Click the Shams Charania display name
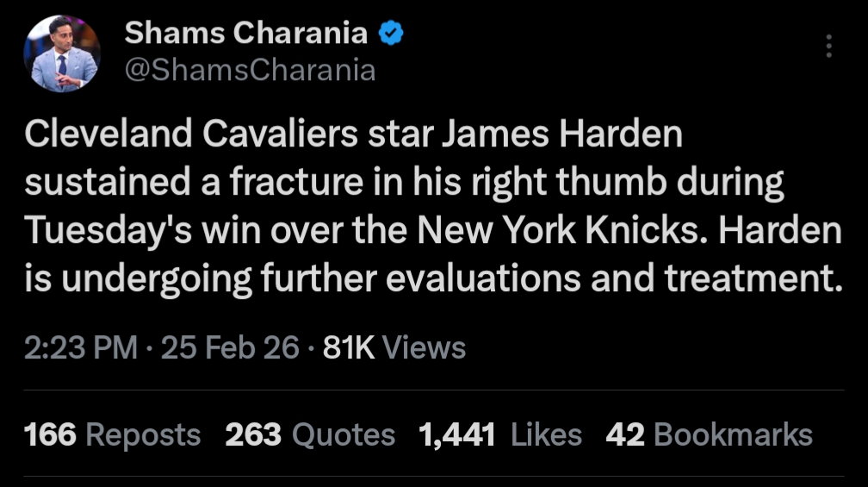868x487 pixels. point(246,34)
